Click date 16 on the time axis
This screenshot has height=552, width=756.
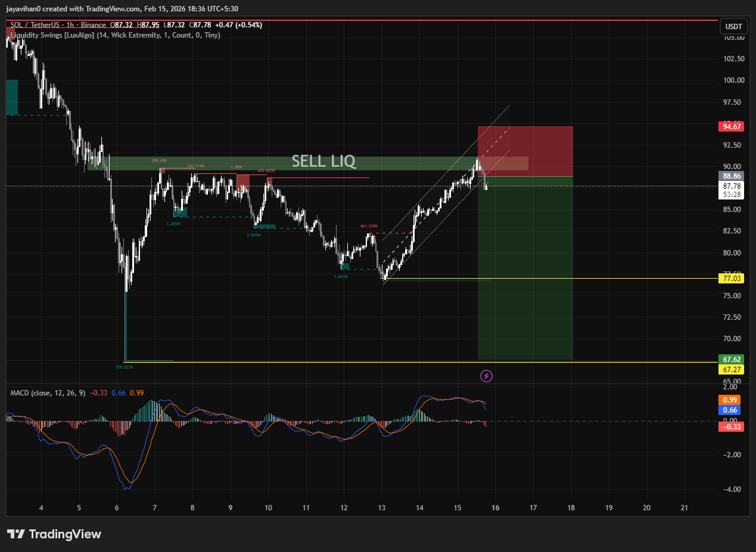(495, 508)
